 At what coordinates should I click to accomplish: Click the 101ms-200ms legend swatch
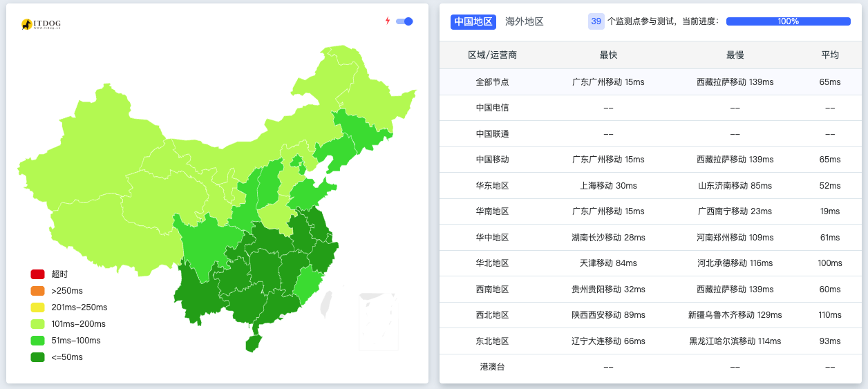pyautogui.click(x=37, y=324)
